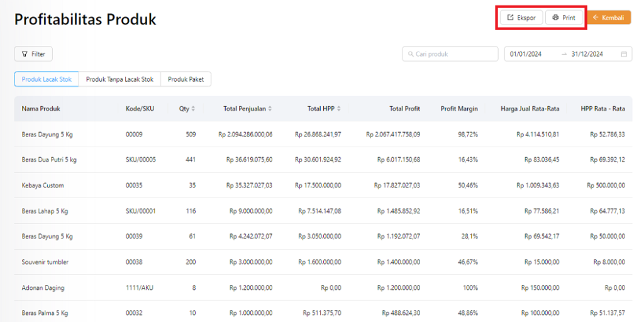The height and width of the screenshot is (322, 644).
Task: Click the 1111/AKU code cell
Action: pos(140,287)
